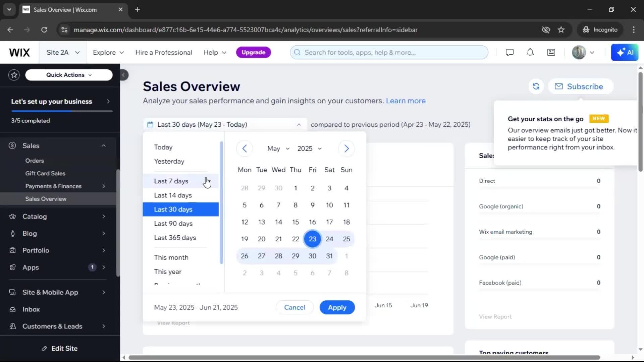Screen dimensions: 644x362
Task: Refresh the sales data
Action: click(536, 86)
